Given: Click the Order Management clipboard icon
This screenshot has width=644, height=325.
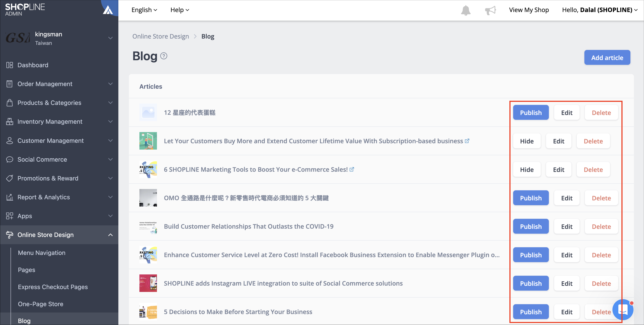Looking at the screenshot, I should point(9,84).
